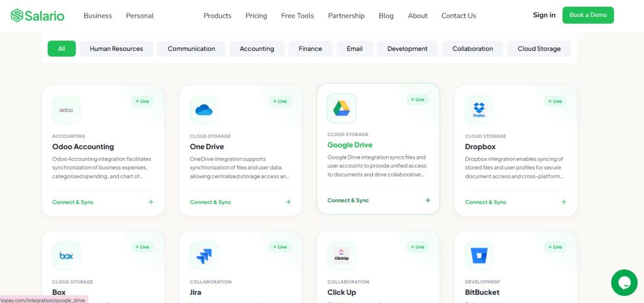644x303 pixels.
Task: Open the Box card title
Action: [58, 292]
